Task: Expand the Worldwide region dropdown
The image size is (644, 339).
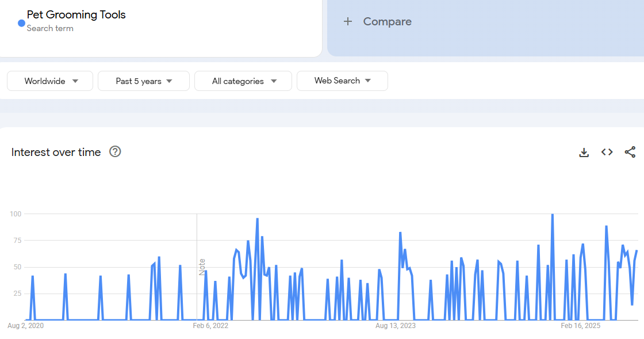Action: 50,81
